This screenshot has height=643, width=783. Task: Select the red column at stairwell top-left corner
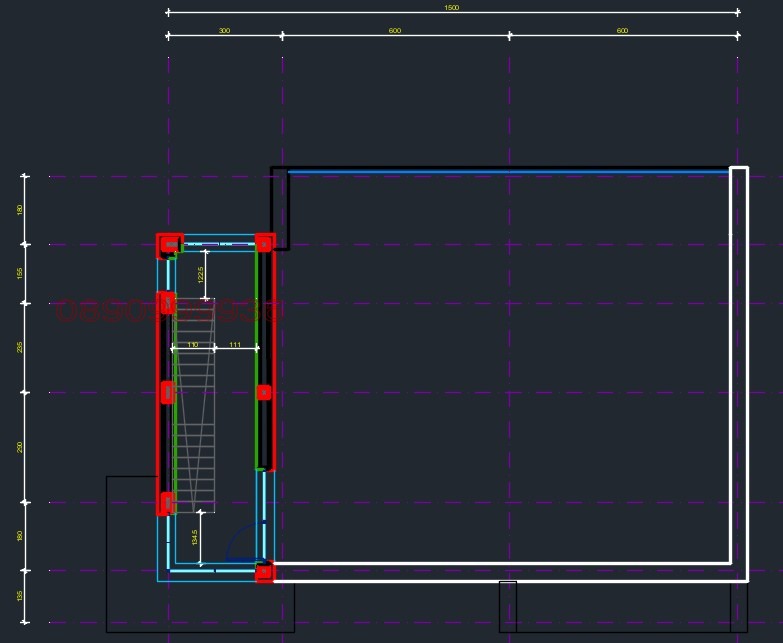coord(167,243)
